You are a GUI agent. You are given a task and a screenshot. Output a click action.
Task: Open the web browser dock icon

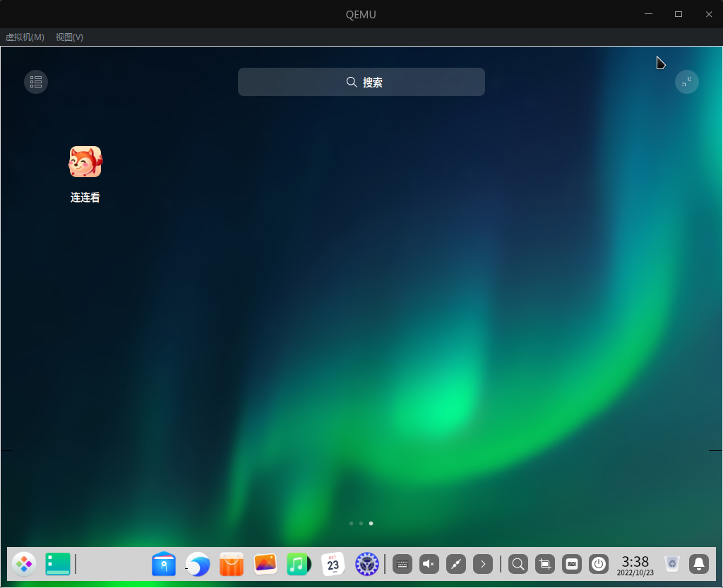tap(198, 563)
